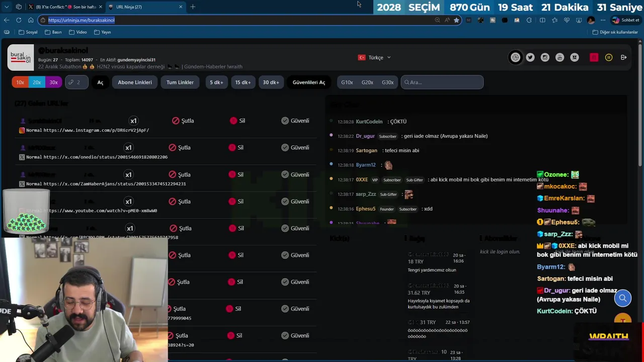Viewport: 644px width, 362px height.
Task: Focus the Ara search field
Action: (x=442, y=82)
